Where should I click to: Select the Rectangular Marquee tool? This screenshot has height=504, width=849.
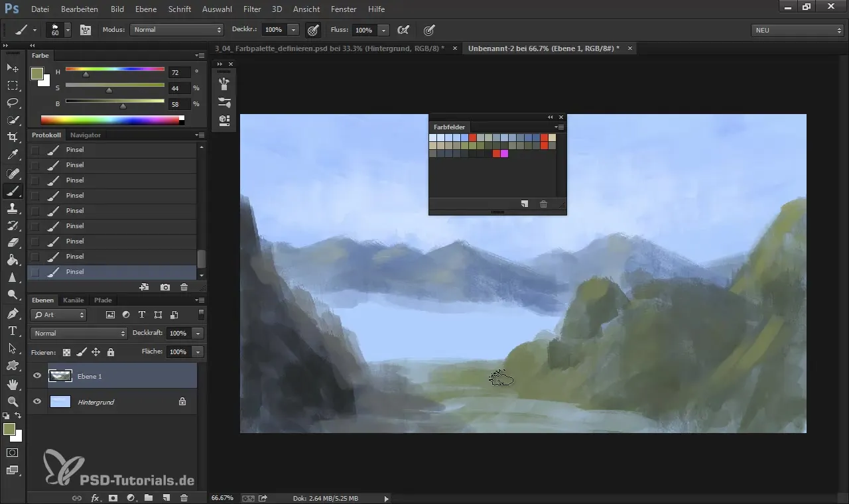point(13,86)
